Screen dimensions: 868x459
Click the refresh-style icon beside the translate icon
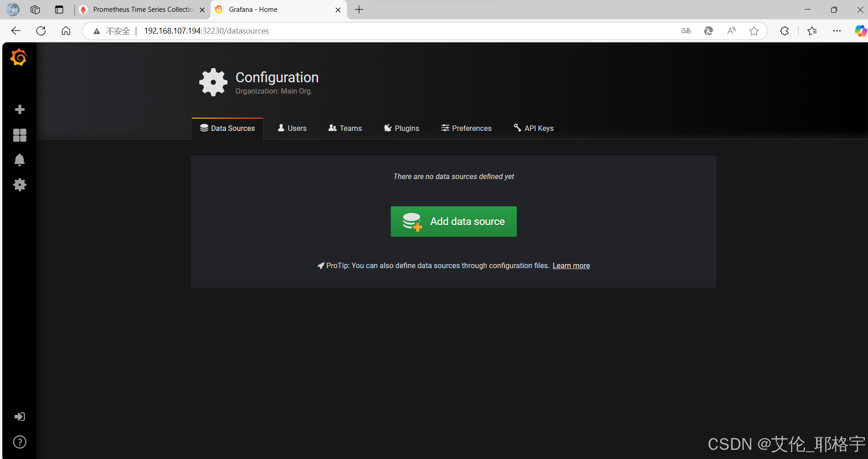(708, 31)
